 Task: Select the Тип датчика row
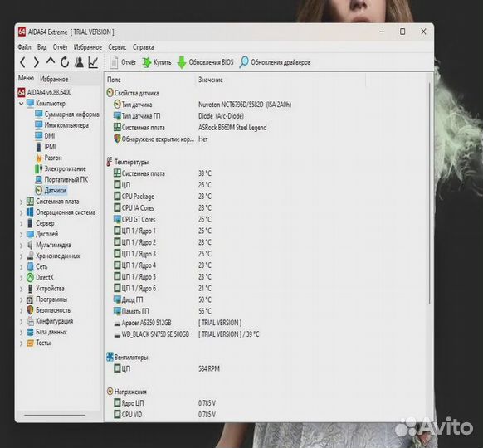coord(202,105)
